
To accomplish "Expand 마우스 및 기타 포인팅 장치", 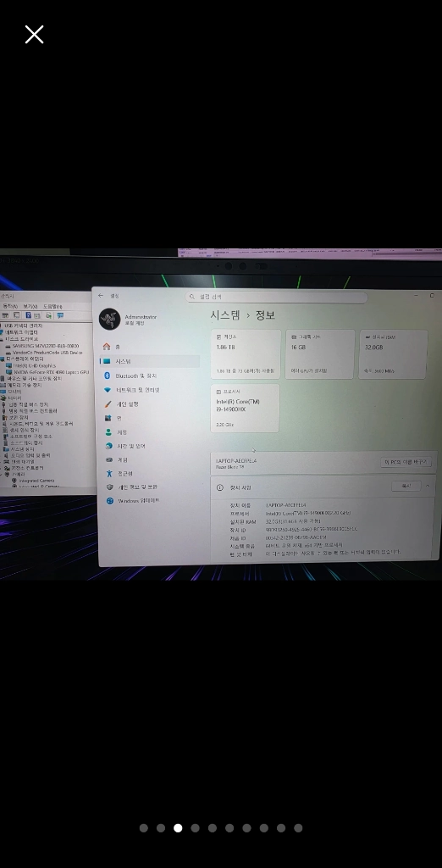I will coord(34,379).
